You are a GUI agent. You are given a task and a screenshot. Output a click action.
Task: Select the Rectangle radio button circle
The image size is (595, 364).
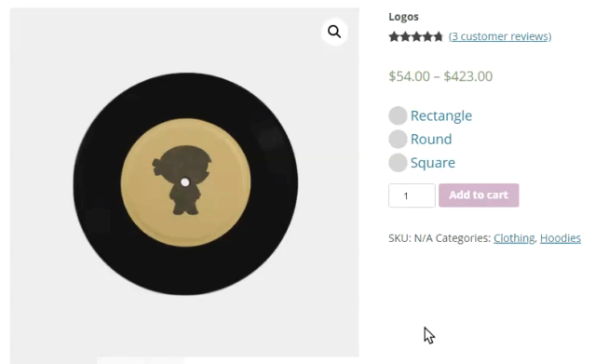pos(398,115)
